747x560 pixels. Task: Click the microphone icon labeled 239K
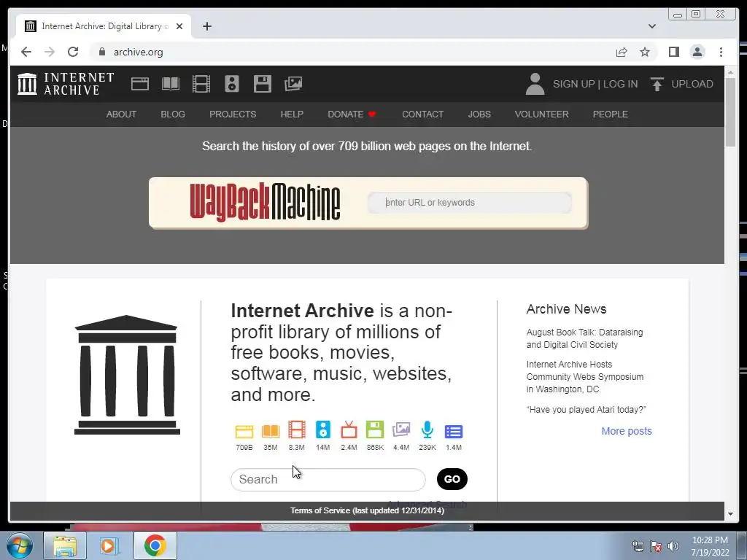click(427, 429)
